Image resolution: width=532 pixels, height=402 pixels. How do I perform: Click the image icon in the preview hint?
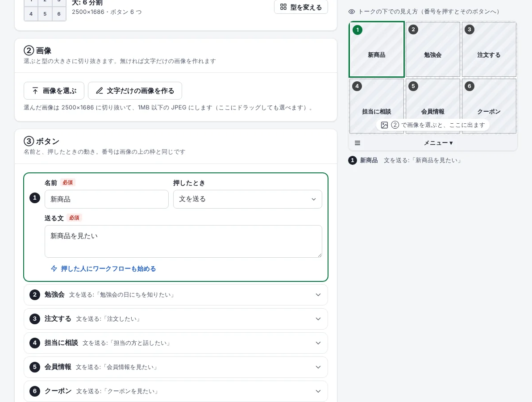384,125
